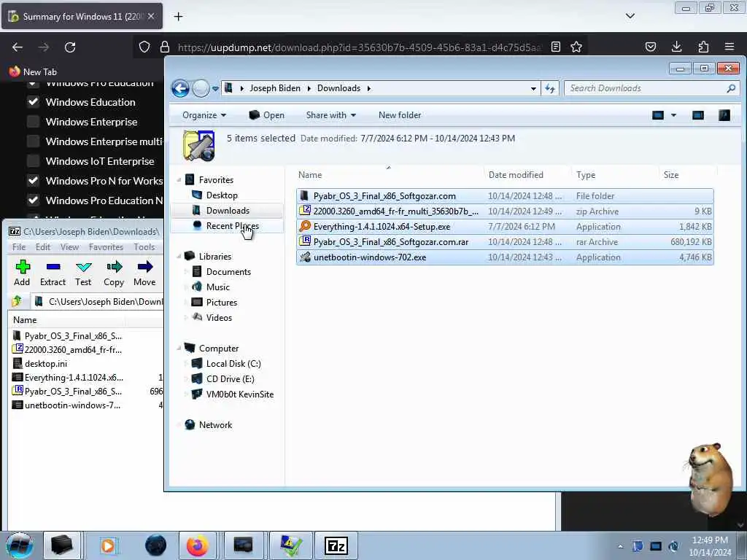747x560 pixels.
Task: List all Firefox tabs chevron
Action: pyautogui.click(x=630, y=16)
